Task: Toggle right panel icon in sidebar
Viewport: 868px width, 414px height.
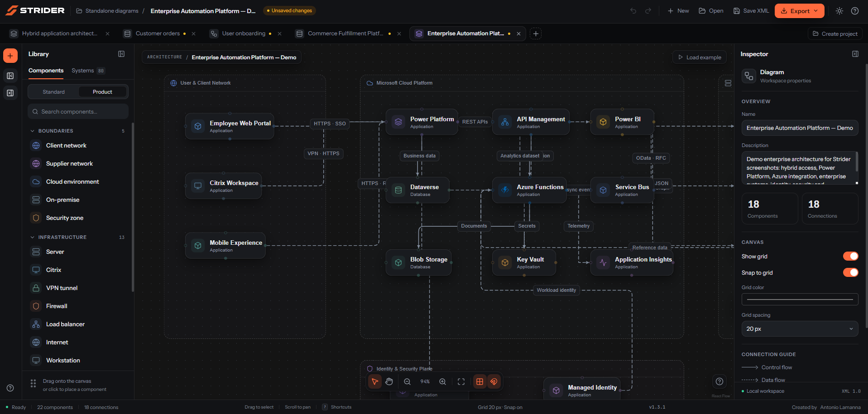Action: pos(10,93)
